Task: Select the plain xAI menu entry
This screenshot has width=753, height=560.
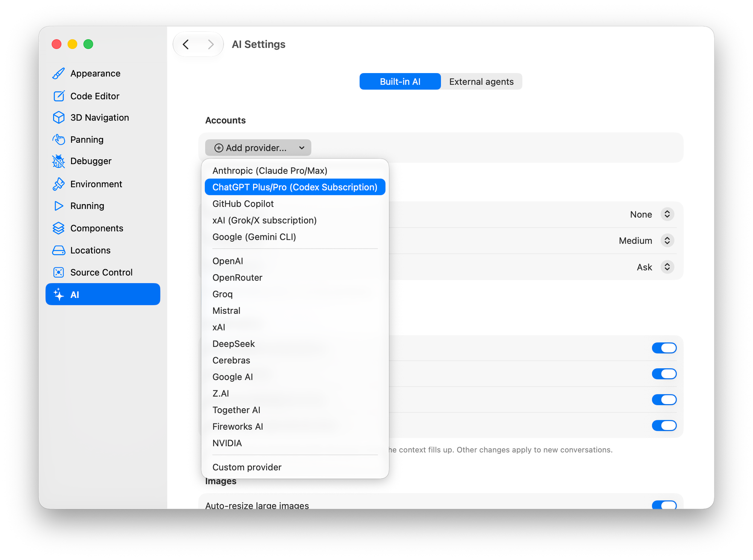Action: coord(295,327)
